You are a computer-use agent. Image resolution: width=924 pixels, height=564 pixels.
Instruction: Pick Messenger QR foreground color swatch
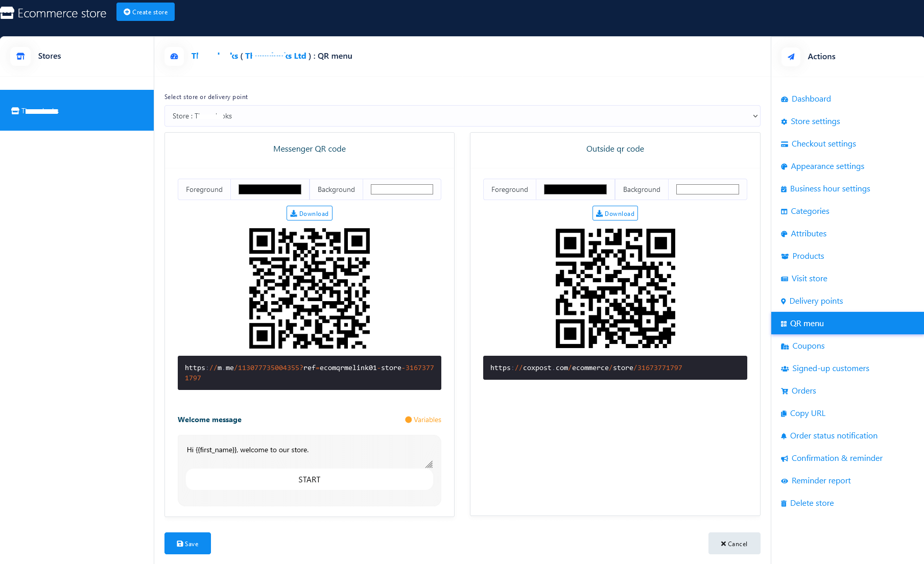[270, 189]
